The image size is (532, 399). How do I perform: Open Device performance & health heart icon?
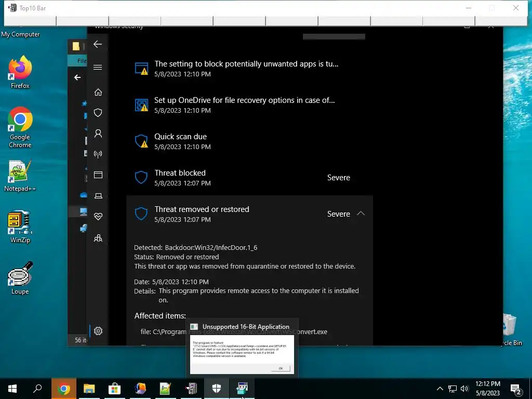tap(98, 217)
